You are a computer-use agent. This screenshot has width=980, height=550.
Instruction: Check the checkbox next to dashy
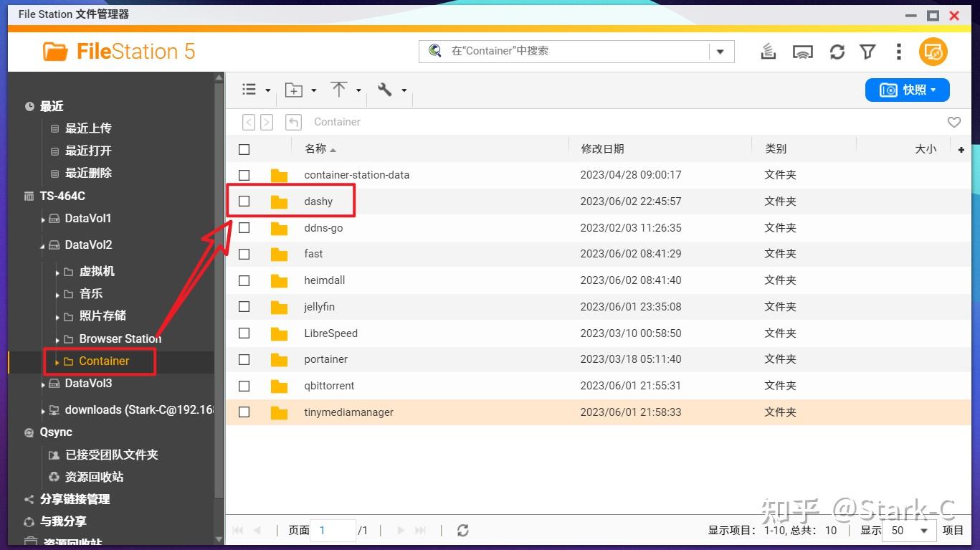click(244, 201)
